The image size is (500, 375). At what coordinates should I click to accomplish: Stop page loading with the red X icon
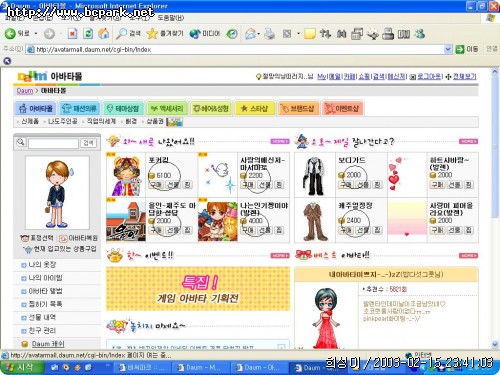pos(72,33)
